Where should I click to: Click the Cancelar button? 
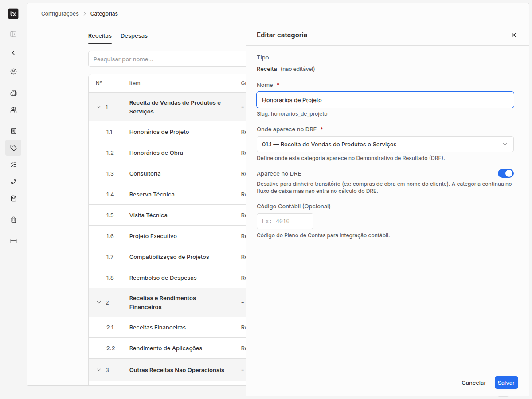(x=474, y=383)
